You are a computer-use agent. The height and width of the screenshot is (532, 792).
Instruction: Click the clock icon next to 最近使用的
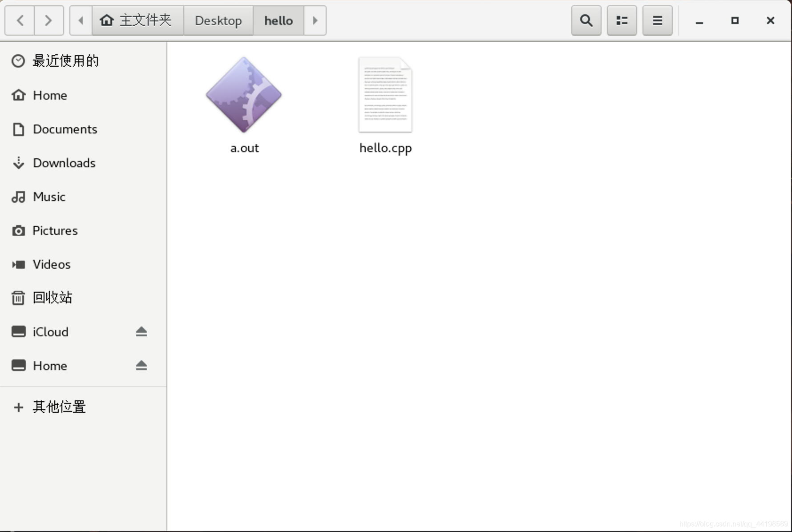pyautogui.click(x=18, y=61)
